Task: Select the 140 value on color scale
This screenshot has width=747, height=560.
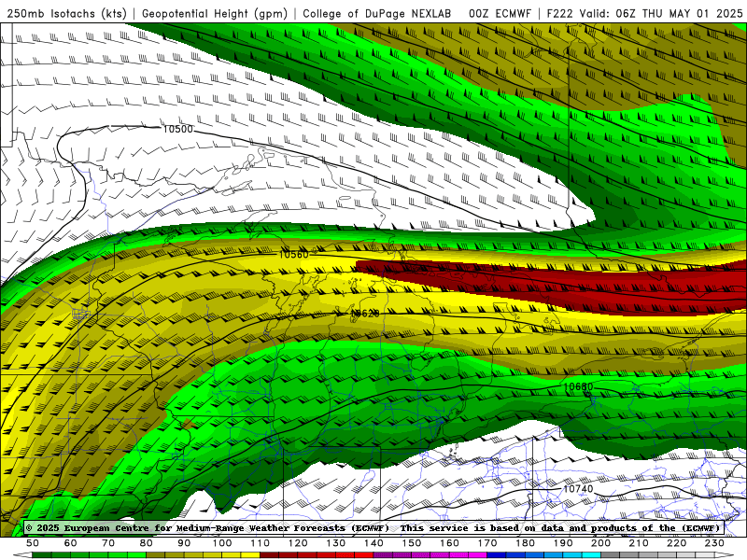Action: pyautogui.click(x=373, y=543)
